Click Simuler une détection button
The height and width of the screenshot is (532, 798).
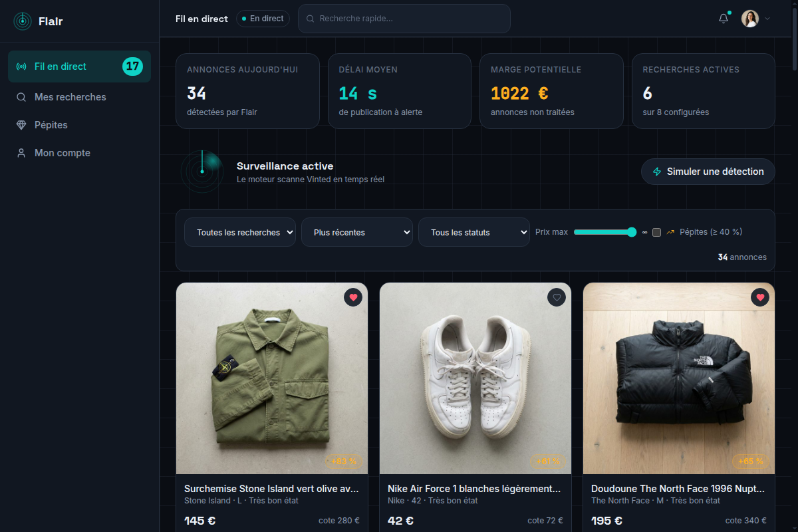coord(708,172)
